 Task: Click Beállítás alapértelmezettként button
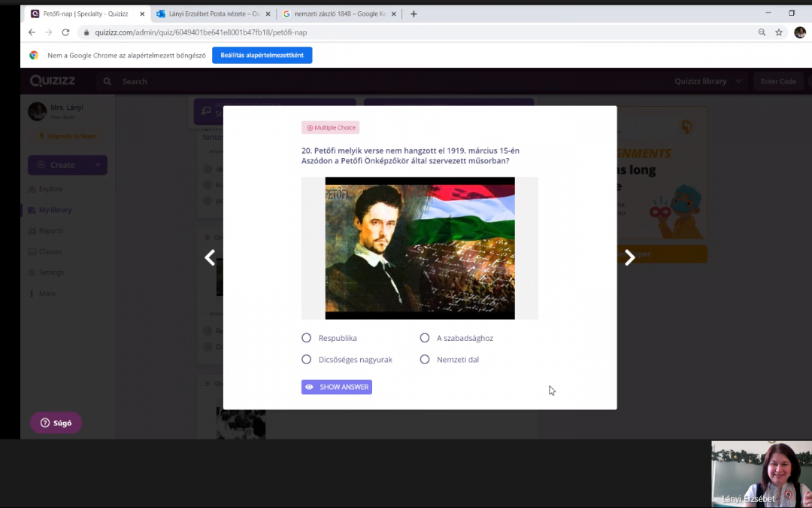click(x=262, y=55)
